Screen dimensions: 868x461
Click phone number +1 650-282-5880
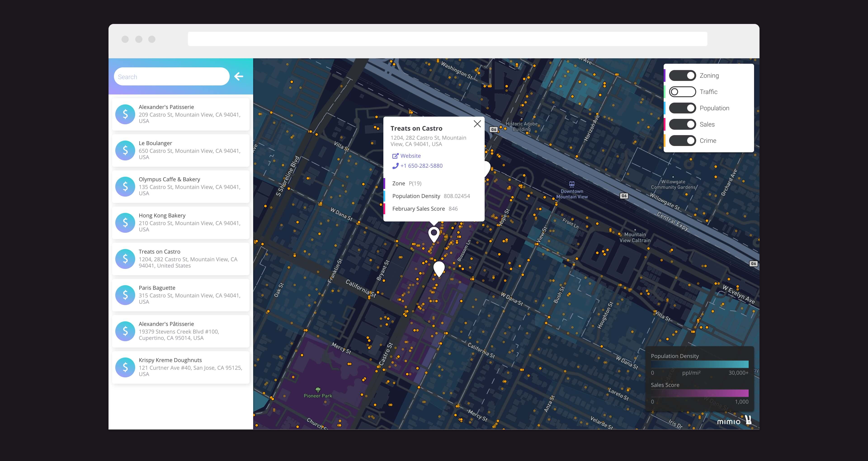click(422, 166)
